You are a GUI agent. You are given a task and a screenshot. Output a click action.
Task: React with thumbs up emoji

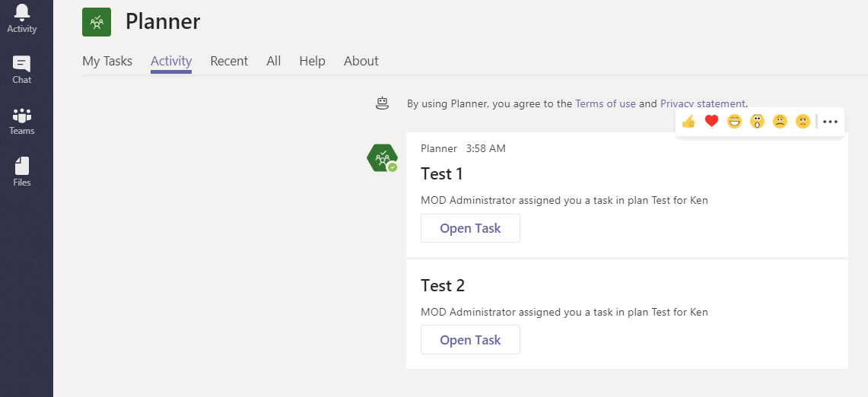(x=688, y=122)
